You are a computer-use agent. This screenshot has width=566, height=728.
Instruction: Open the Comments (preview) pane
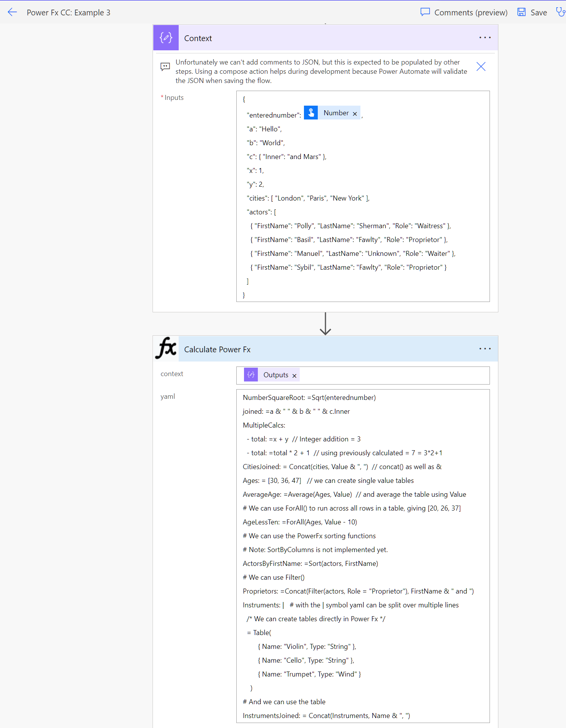pyautogui.click(x=464, y=12)
